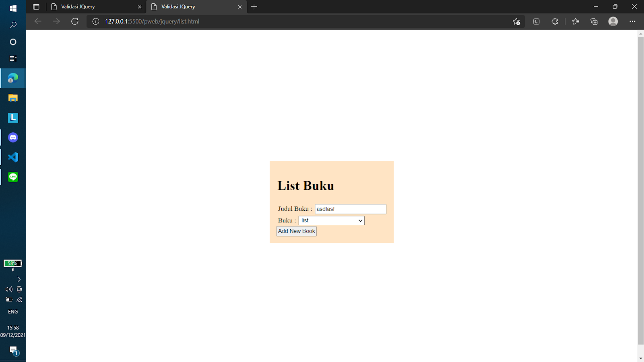Close the Edge browser window
This screenshot has width=644, height=362.
point(634,7)
